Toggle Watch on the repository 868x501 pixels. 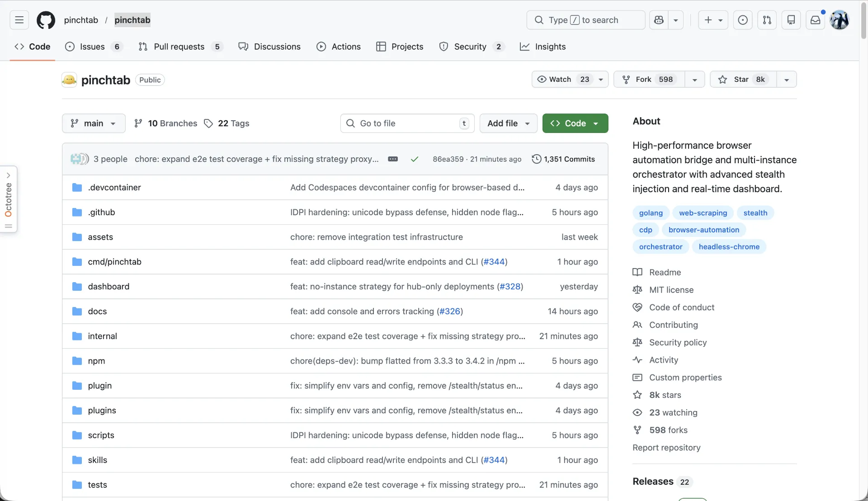pyautogui.click(x=561, y=80)
